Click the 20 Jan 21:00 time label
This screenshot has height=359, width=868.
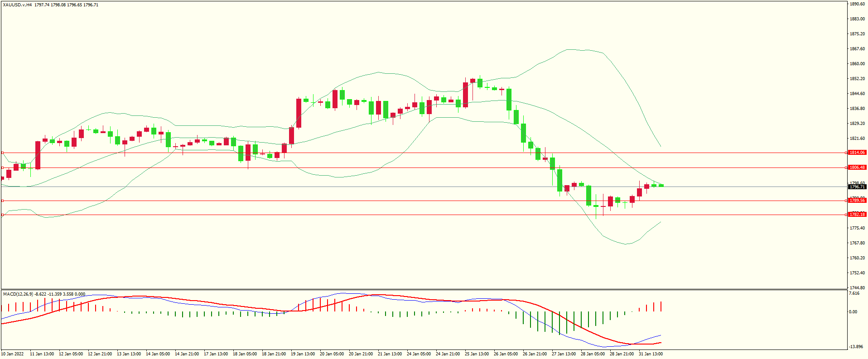(x=361, y=354)
